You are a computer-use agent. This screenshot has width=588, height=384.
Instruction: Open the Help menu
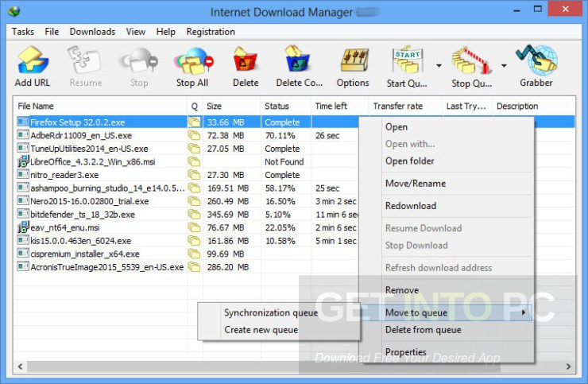pyautogui.click(x=166, y=32)
